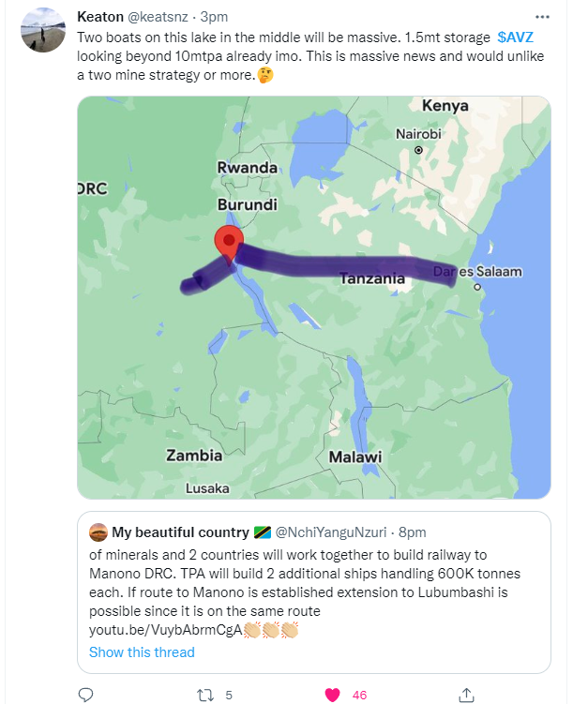View the 46 likes count
Viewport: 588px width, 704px height.
(x=359, y=695)
